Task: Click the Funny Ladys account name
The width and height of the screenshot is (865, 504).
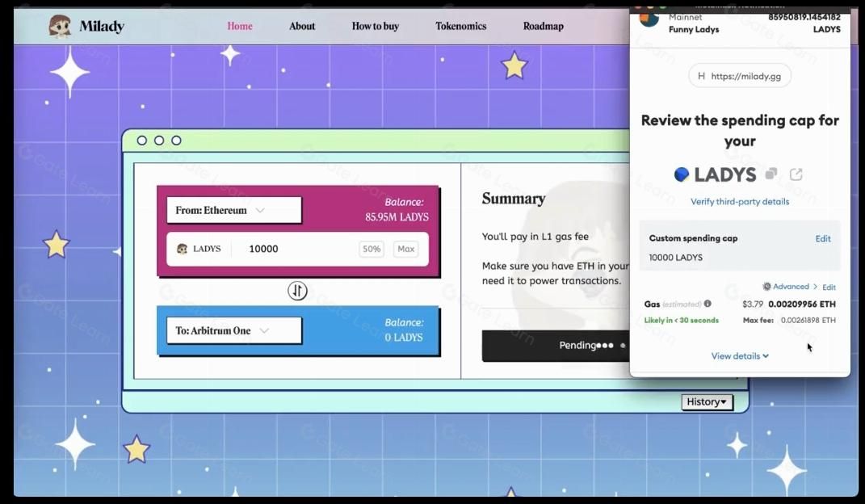Action: point(694,29)
